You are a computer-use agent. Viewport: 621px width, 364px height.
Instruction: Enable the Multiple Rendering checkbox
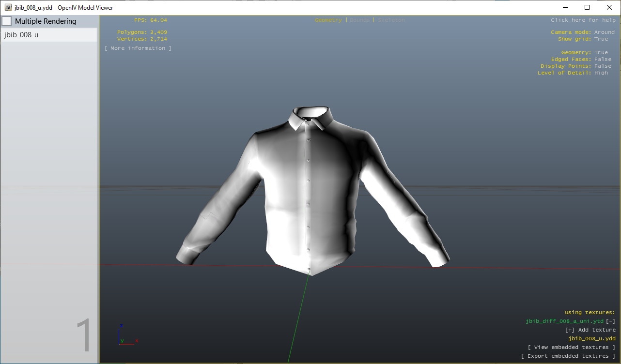(x=6, y=21)
